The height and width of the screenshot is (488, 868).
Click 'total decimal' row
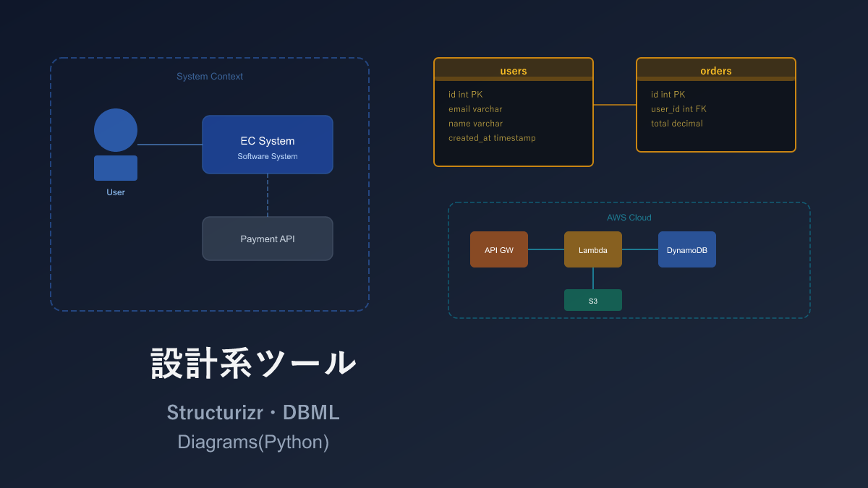676,124
